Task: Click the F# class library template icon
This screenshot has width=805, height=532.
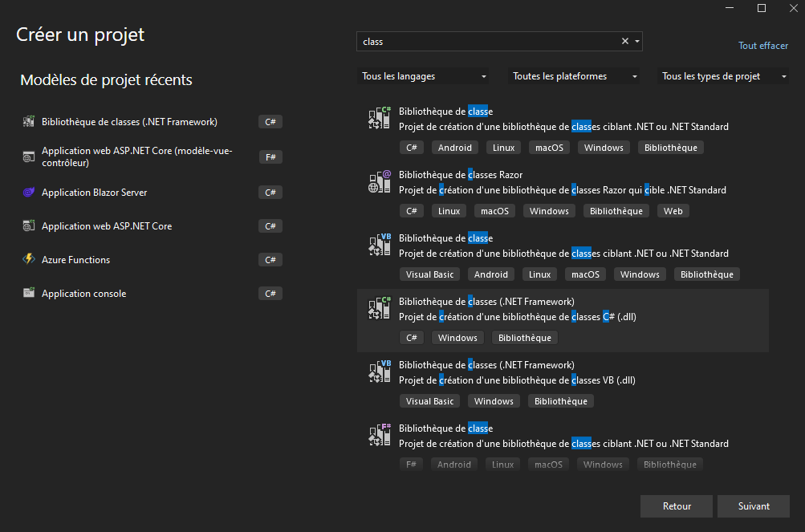Action: (x=379, y=436)
